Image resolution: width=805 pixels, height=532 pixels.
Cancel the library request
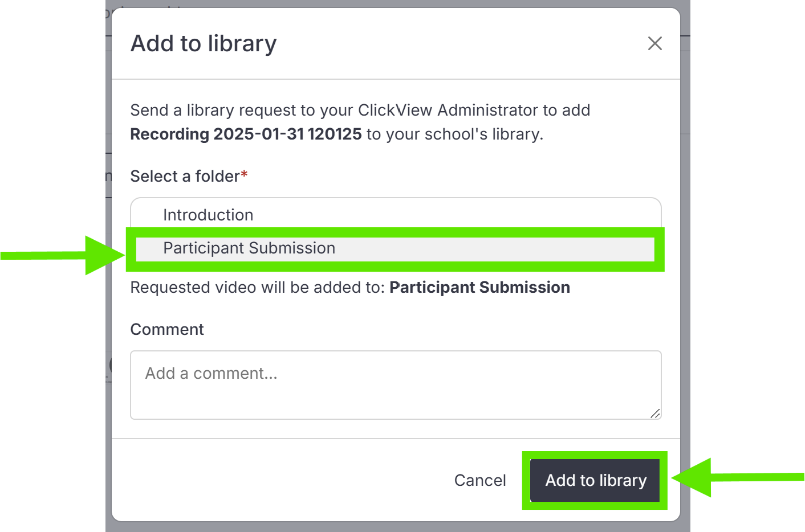point(480,480)
